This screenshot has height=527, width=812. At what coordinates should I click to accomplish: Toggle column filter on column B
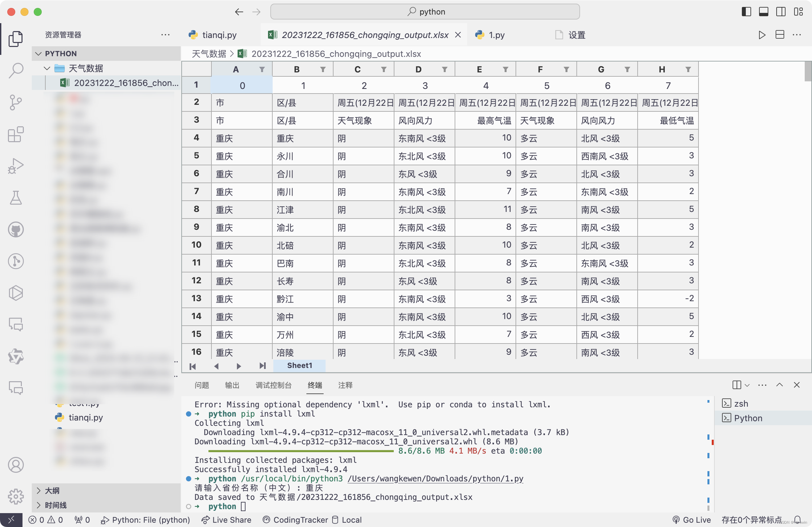click(323, 69)
